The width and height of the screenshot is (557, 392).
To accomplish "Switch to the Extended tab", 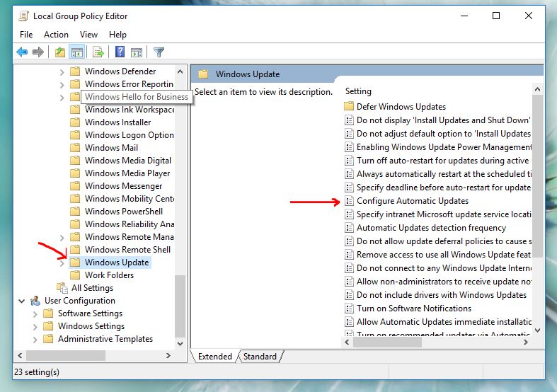I will (215, 357).
